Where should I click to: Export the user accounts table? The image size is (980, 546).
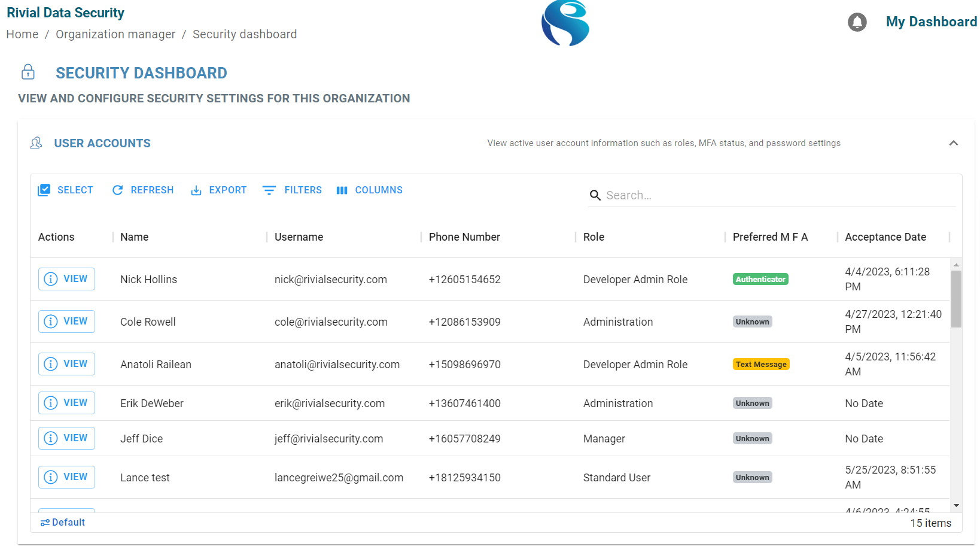click(x=218, y=190)
